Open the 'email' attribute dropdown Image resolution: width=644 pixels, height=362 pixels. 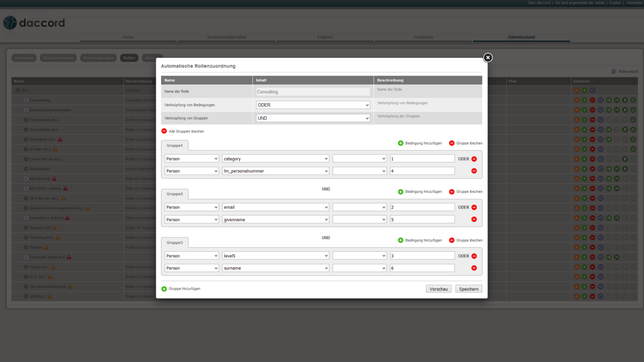point(276,207)
